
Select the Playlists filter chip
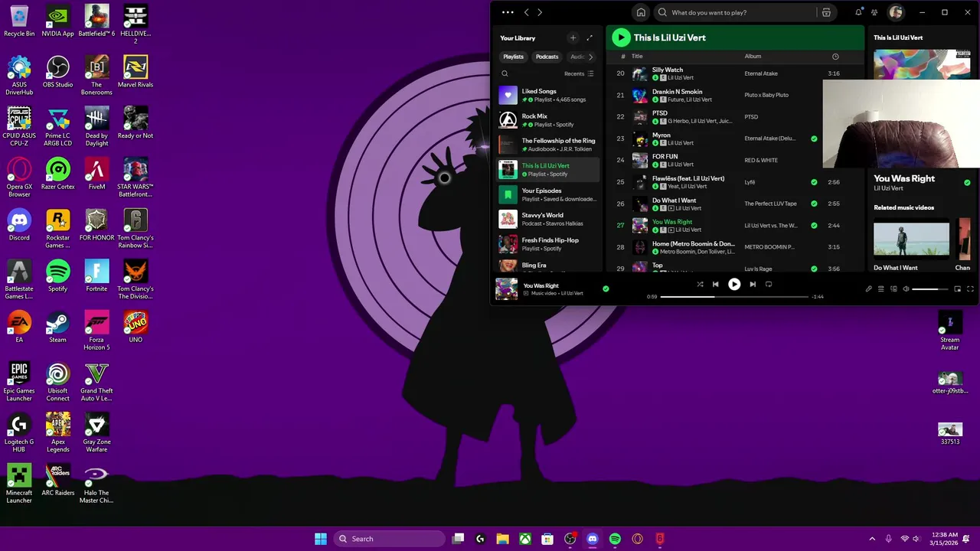[513, 57]
